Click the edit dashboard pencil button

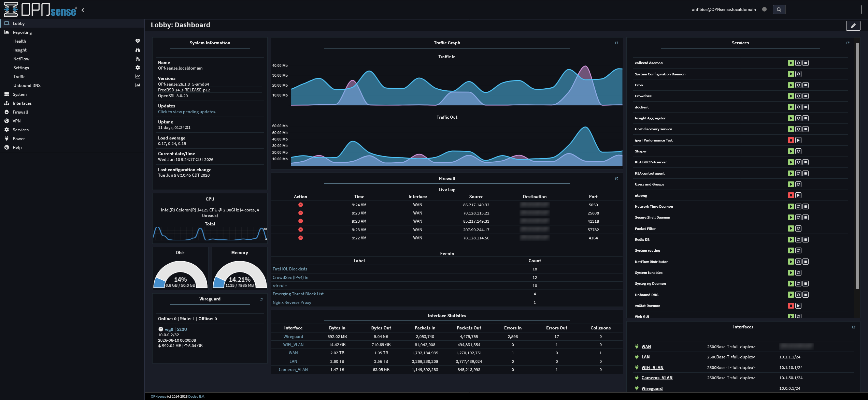853,26
